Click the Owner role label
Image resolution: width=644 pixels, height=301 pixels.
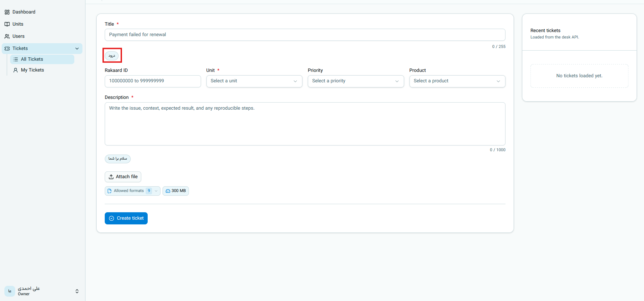point(24,294)
